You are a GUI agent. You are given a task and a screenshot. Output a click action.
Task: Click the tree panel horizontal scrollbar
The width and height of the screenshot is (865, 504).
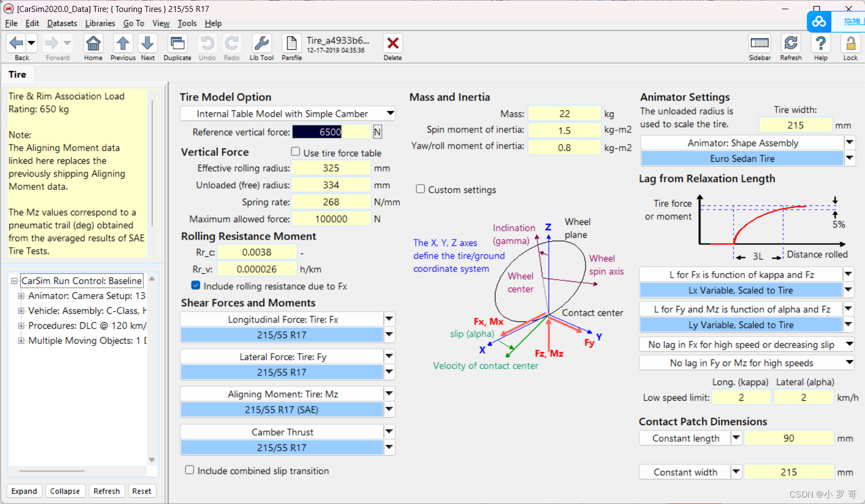52,471
